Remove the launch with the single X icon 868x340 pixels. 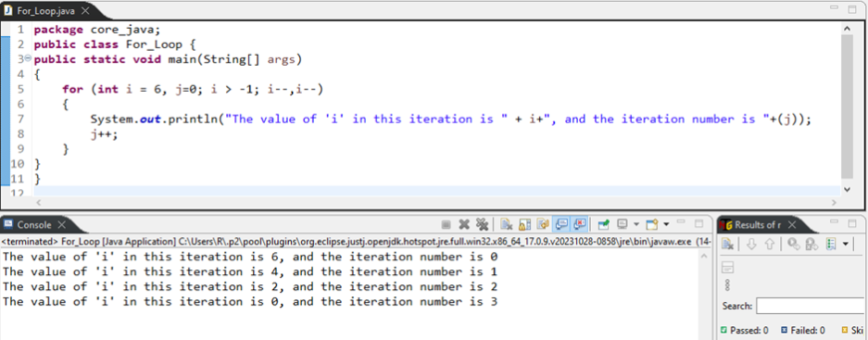click(464, 224)
